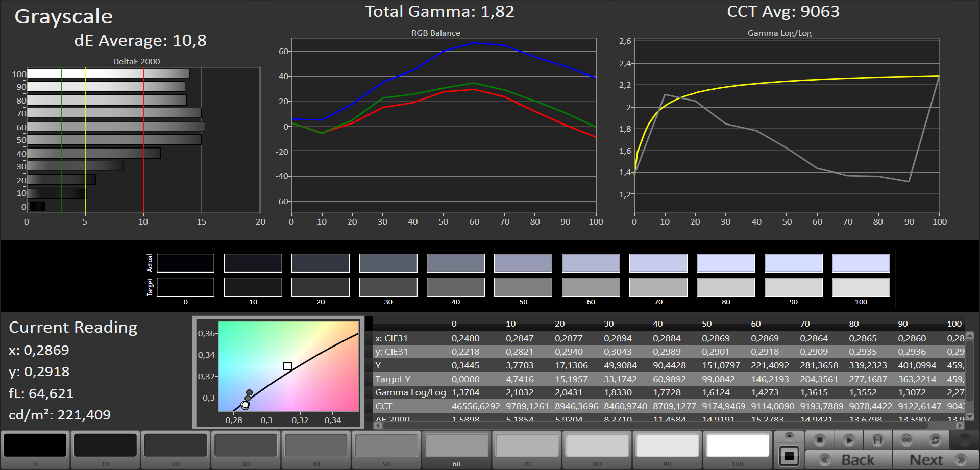The image size is (980, 470).
Task: Expand the pattern panel up arrow
Action: 789,435
